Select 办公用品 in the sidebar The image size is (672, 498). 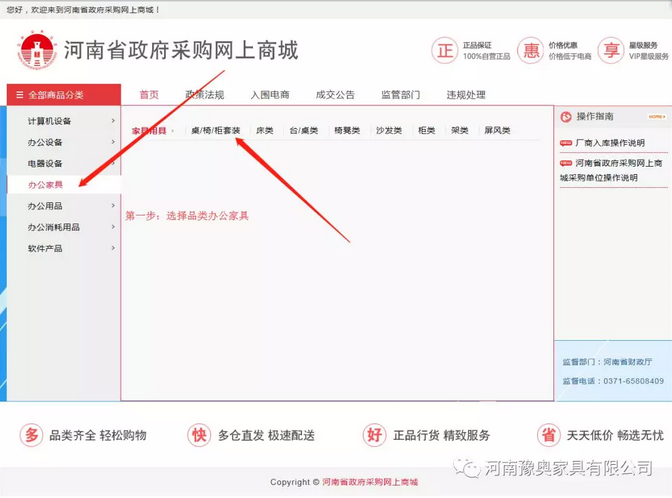[45, 206]
